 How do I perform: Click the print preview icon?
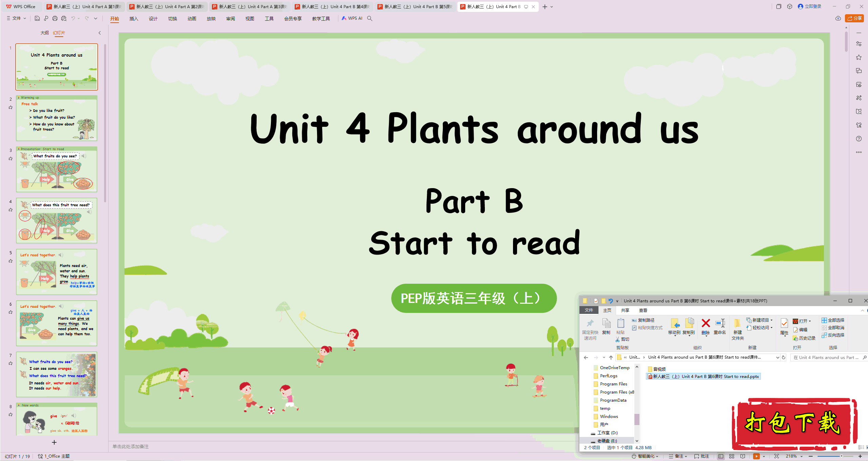point(64,18)
